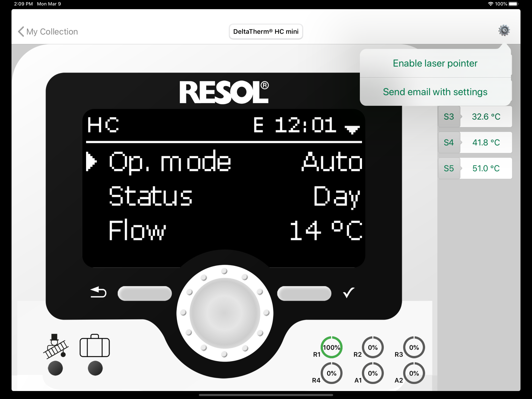This screenshot has height=399, width=532.
Task: Click the 41.8 °C sensor value
Action: click(x=486, y=142)
